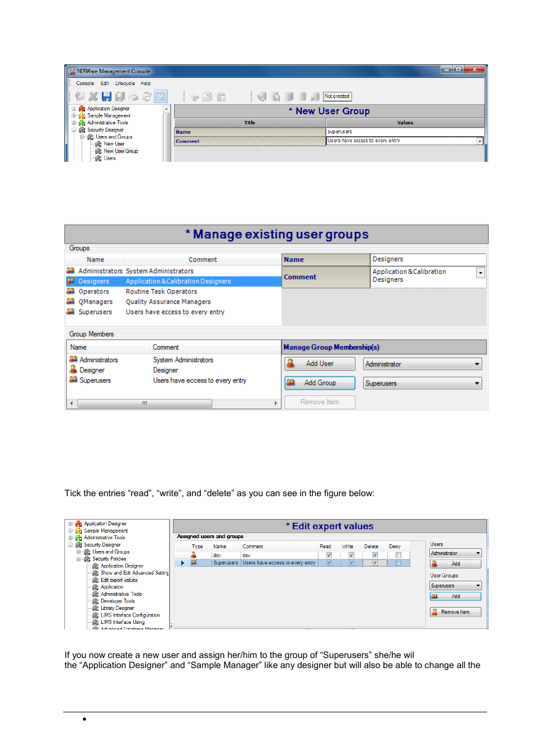Click the Library Designer icon in the policies tree
The image size is (534, 756).
click(96, 608)
